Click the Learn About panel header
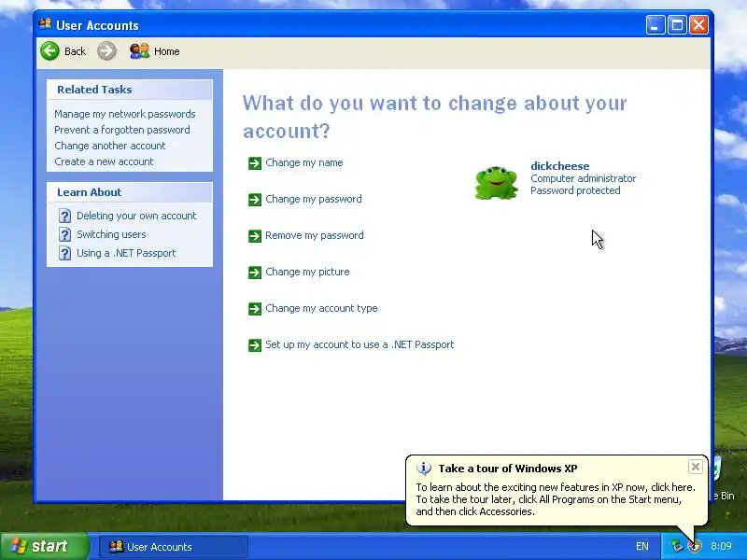 pos(130,192)
